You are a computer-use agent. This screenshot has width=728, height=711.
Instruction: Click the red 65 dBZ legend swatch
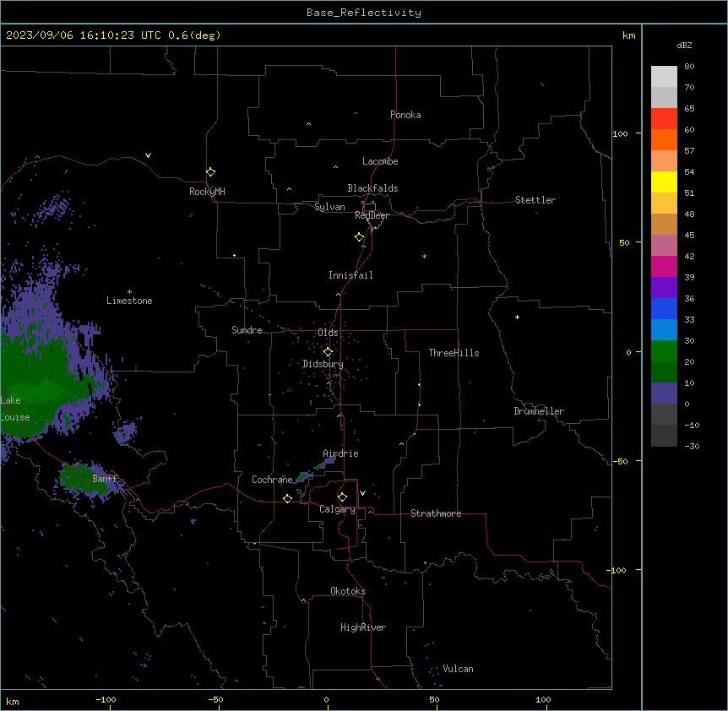664,118
